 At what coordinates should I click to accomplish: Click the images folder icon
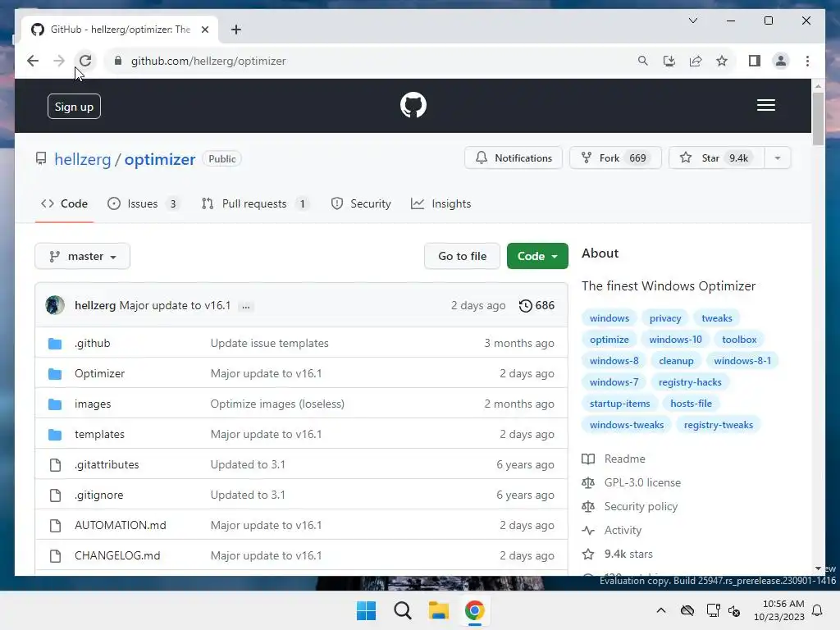click(x=55, y=404)
